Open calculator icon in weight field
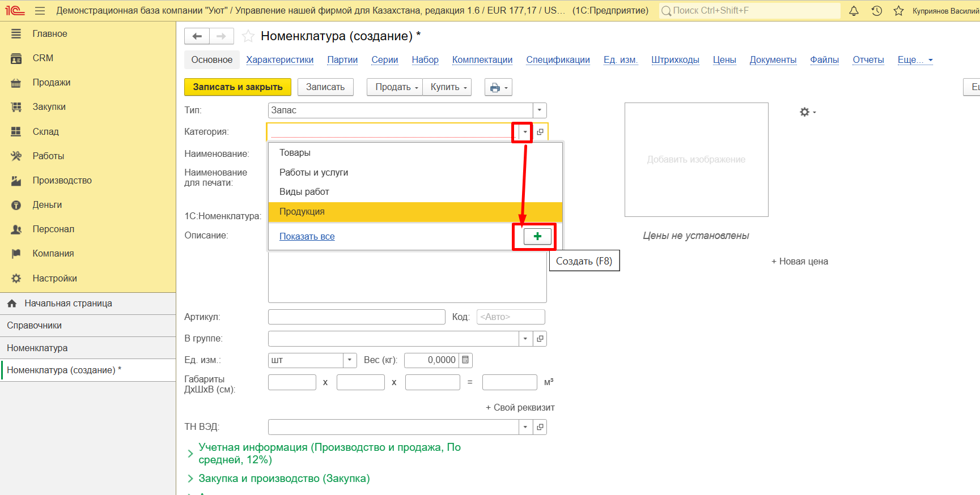The image size is (980, 495). [465, 360]
